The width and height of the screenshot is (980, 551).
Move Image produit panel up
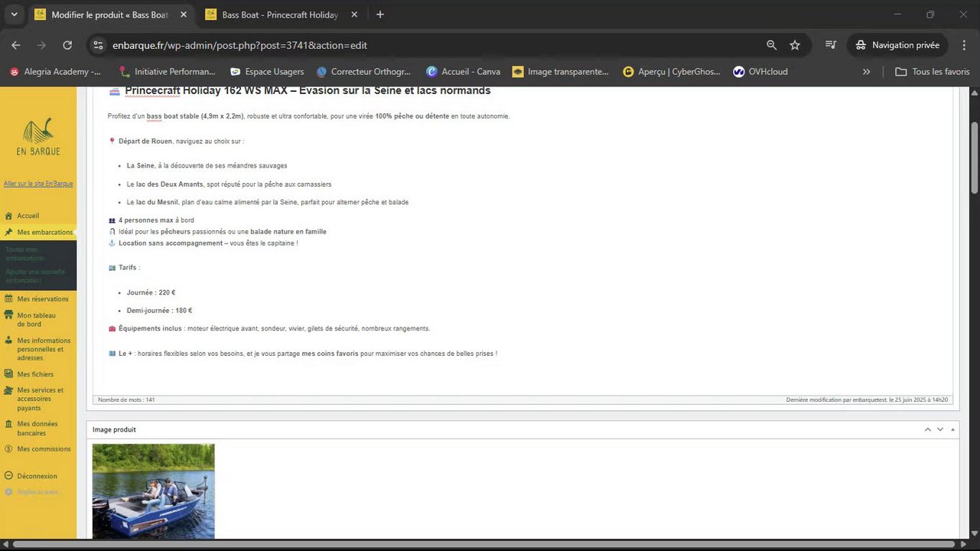[928, 429]
